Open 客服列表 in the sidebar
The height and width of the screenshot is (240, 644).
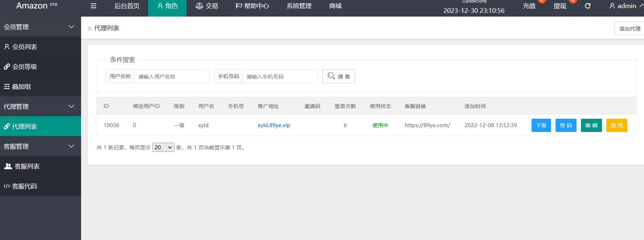(41, 166)
